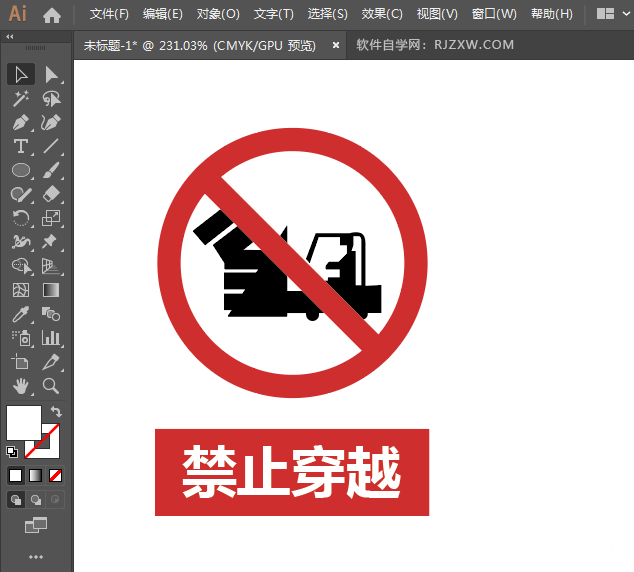Image resolution: width=634 pixels, height=572 pixels.
Task: Swap fill and stroke colors arrow
Action: pos(56,412)
